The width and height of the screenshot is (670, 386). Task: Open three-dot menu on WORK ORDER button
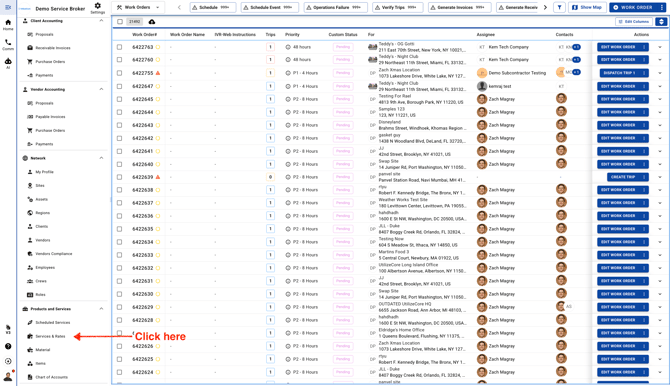(661, 7)
